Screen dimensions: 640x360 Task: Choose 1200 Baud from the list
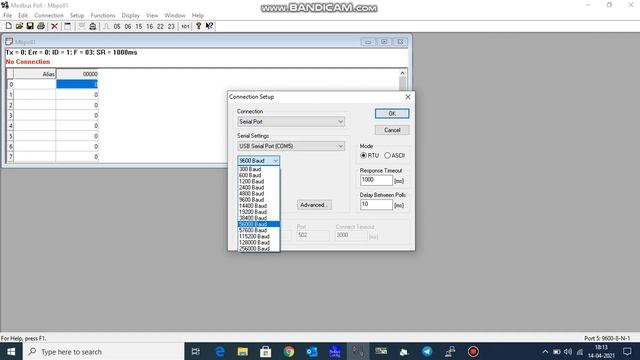tap(258, 181)
